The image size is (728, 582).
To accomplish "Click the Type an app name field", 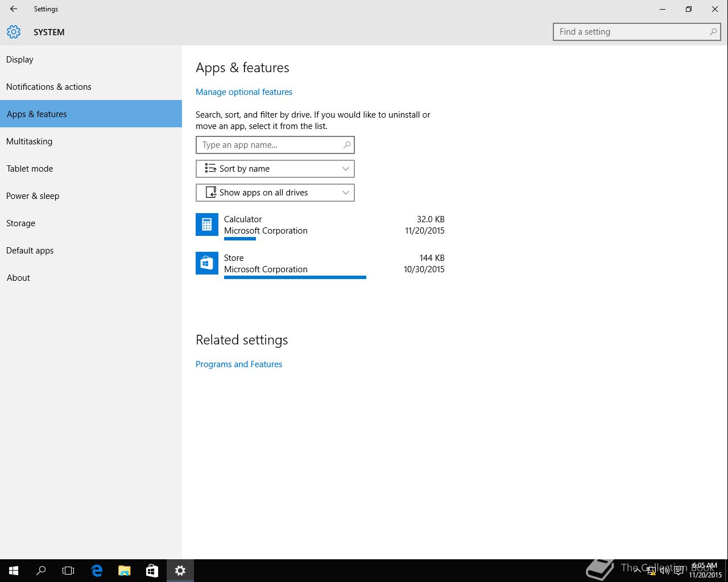I will [275, 145].
